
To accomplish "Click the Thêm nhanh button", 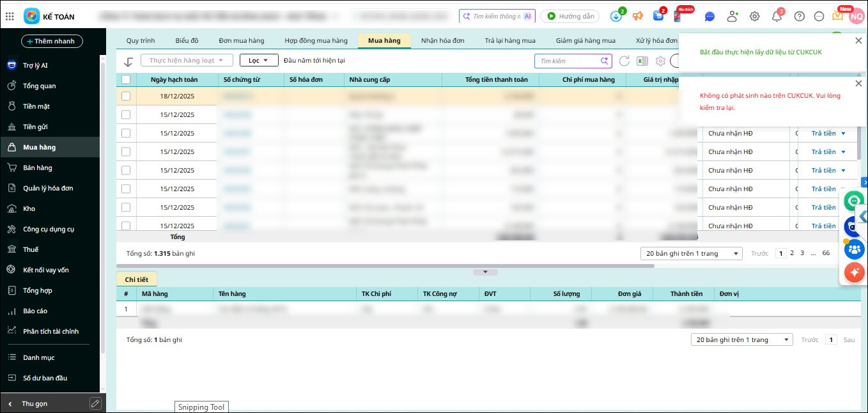I will pos(51,42).
